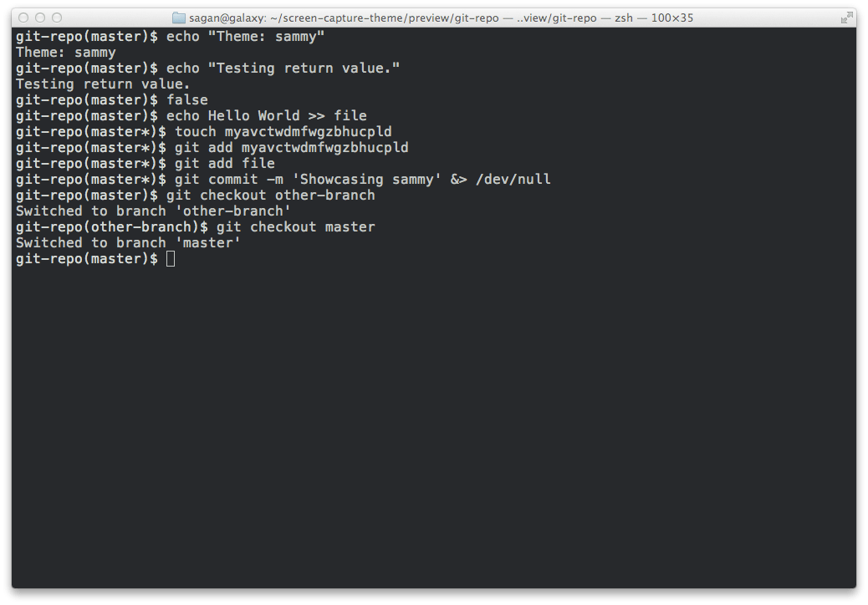868x605 pixels.
Task: Click the terminal cursor block
Action: click(x=171, y=258)
